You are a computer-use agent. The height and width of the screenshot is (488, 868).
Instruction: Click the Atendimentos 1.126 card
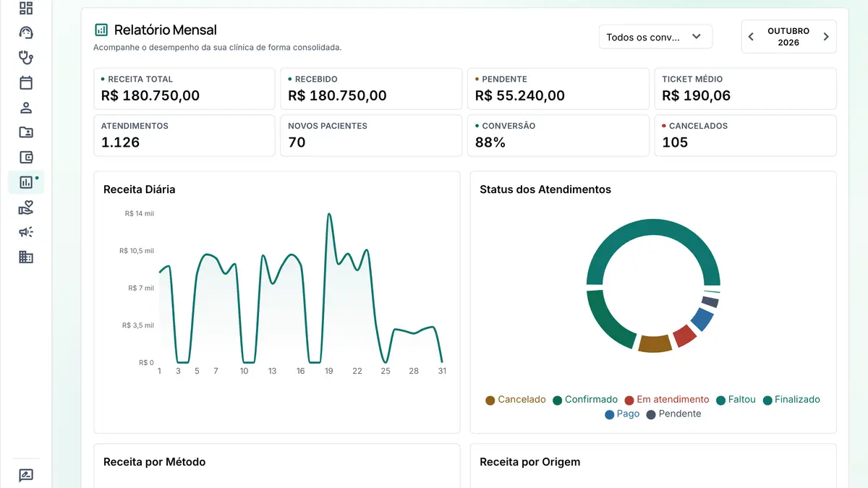184,136
